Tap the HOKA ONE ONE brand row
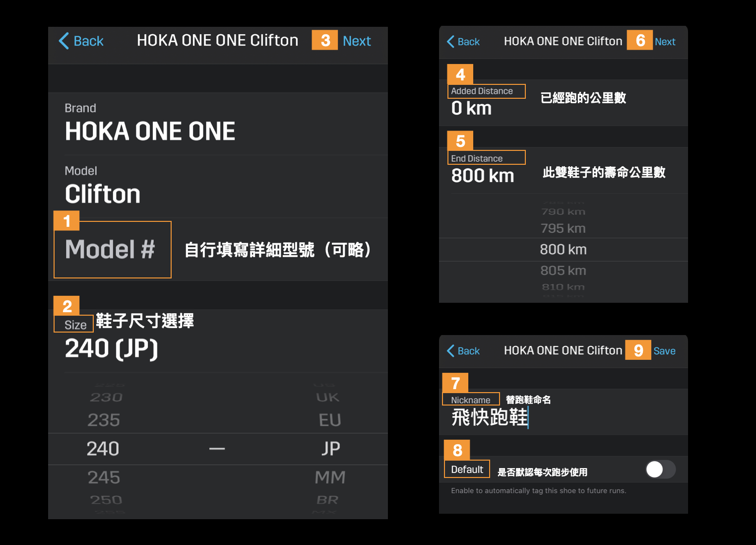 tap(218, 124)
